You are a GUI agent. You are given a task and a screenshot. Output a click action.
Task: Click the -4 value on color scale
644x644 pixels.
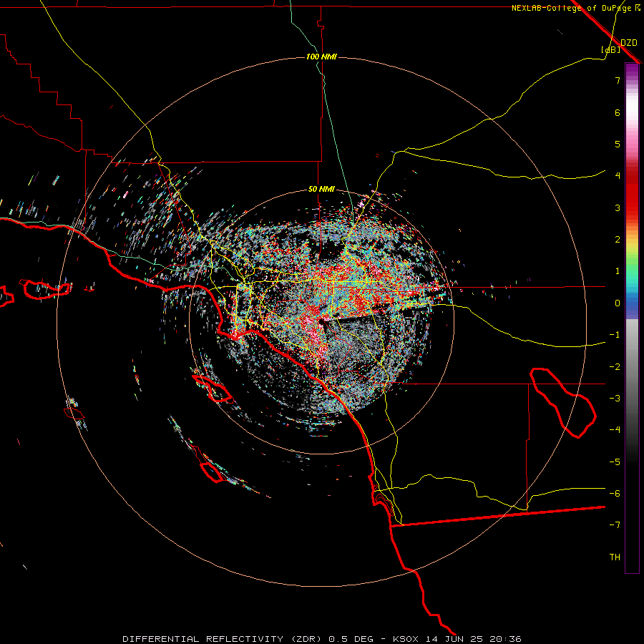(x=615, y=430)
